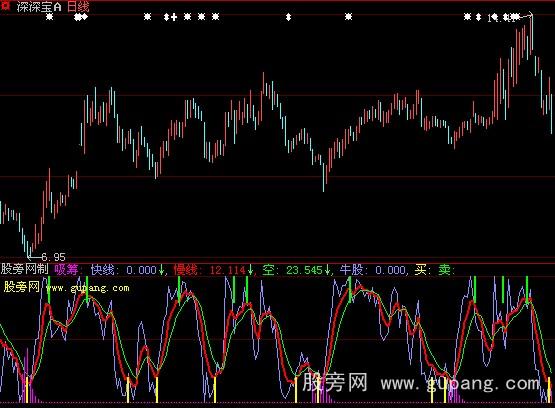Viewport: 555px width, 408px height.
Task: Click the red 慢线: 12.114 value
Action: pyautogui.click(x=210, y=270)
